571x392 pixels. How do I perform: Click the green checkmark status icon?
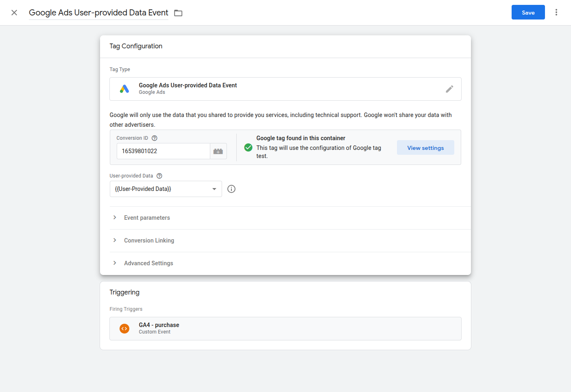(x=248, y=147)
